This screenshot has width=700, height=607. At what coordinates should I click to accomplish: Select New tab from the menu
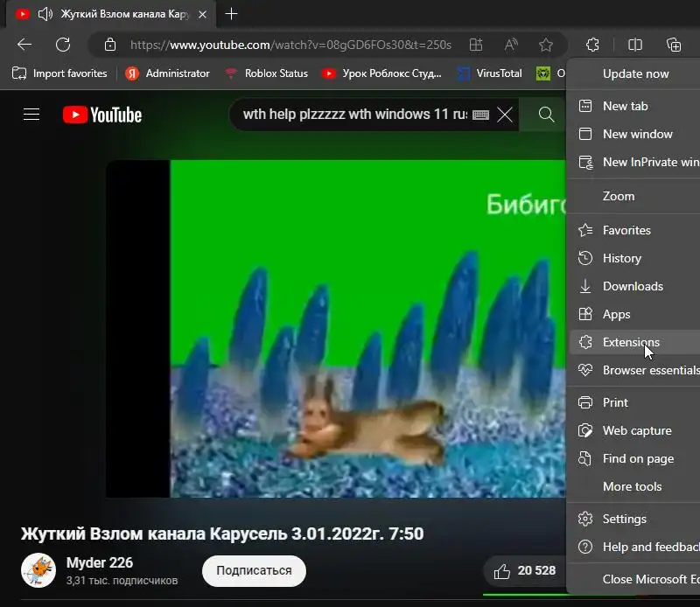[635, 106]
